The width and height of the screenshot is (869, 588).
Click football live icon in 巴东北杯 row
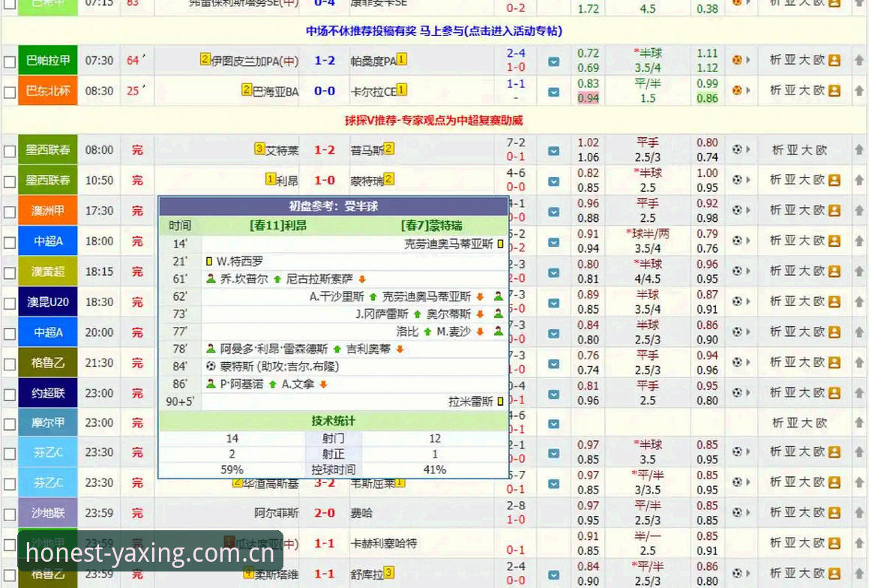coord(737,90)
